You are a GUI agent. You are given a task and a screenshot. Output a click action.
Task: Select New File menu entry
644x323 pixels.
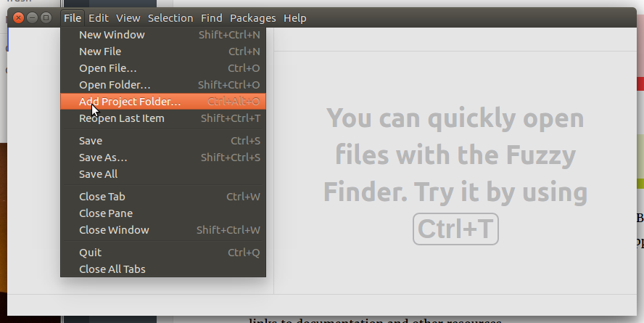[x=163, y=52]
